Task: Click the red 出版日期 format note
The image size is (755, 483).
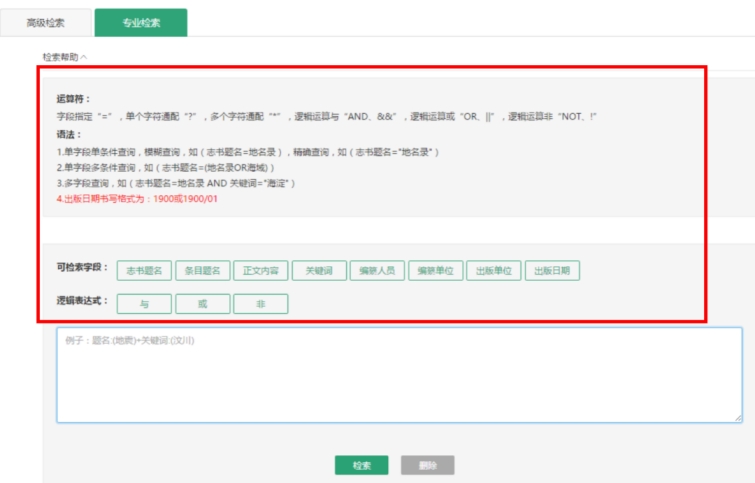Action: 137,199
